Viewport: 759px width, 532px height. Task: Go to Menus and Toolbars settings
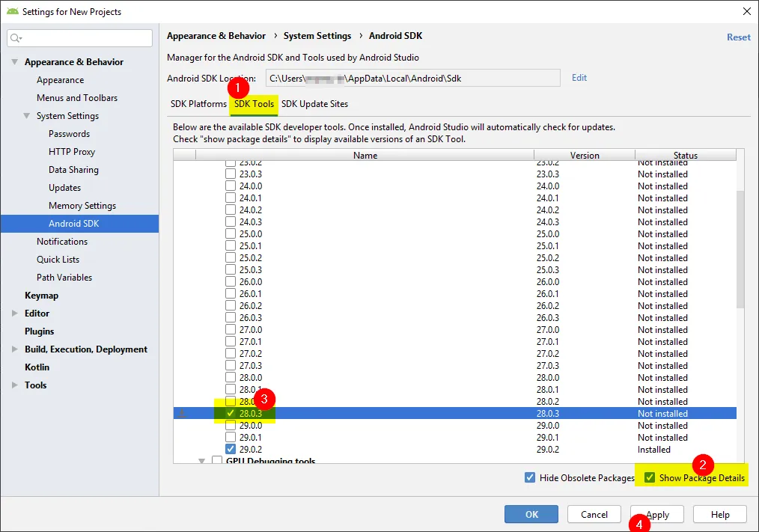(x=77, y=98)
